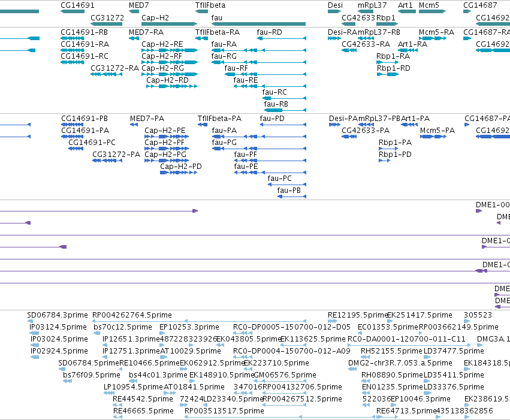The image size is (510, 420).
Task: Click the Desi-PA protein label
Action: point(343,118)
